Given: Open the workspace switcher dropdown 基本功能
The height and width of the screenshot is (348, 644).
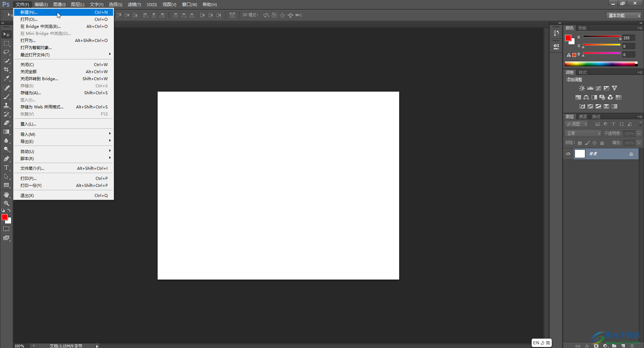Looking at the screenshot, I should pyautogui.click(x=624, y=15).
